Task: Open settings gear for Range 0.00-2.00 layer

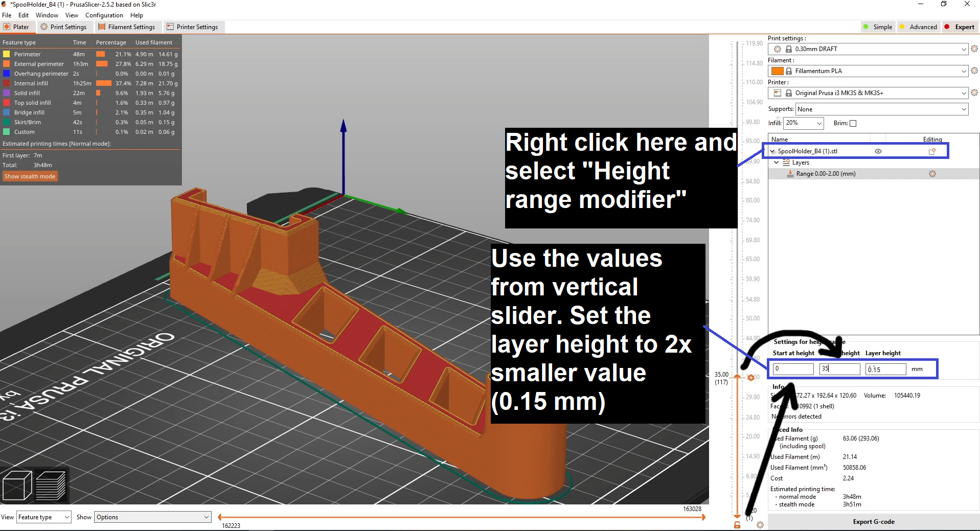Action: click(x=932, y=173)
